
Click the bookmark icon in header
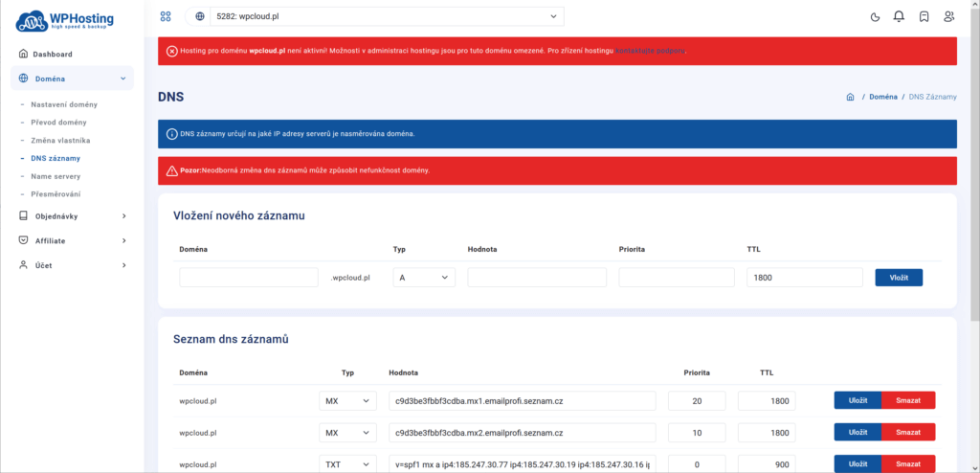point(924,16)
